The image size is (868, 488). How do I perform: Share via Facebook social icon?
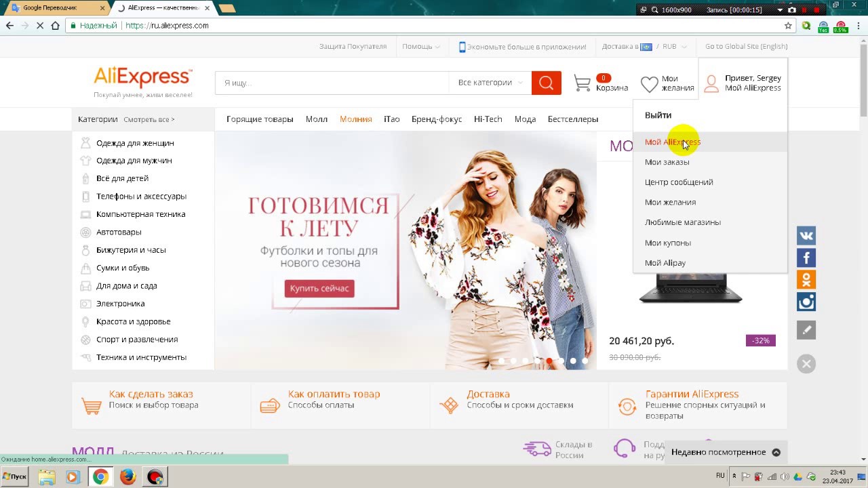click(x=806, y=258)
